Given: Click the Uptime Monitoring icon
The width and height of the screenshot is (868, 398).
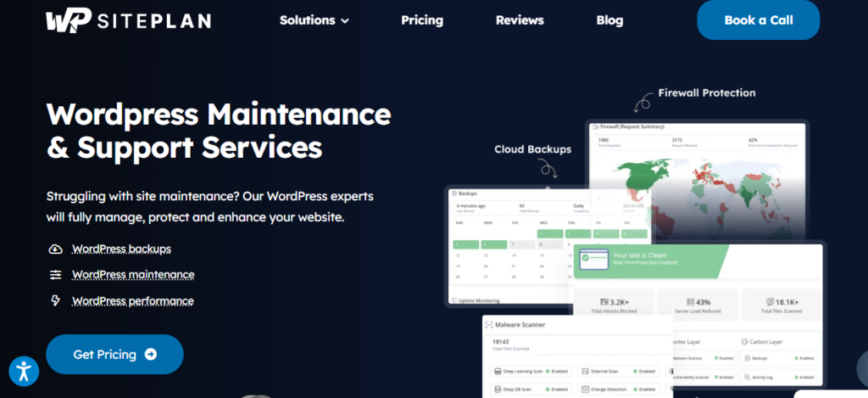Looking at the screenshot, I should pos(454,300).
